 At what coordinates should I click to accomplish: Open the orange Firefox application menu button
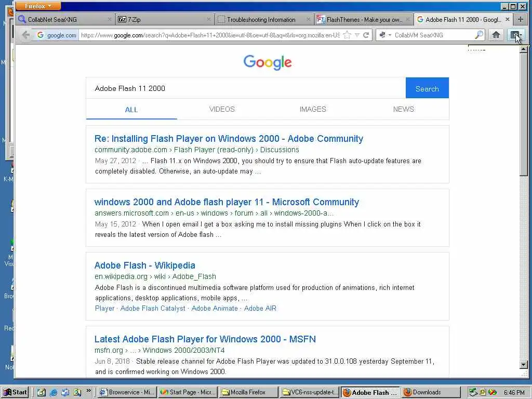click(x=38, y=6)
